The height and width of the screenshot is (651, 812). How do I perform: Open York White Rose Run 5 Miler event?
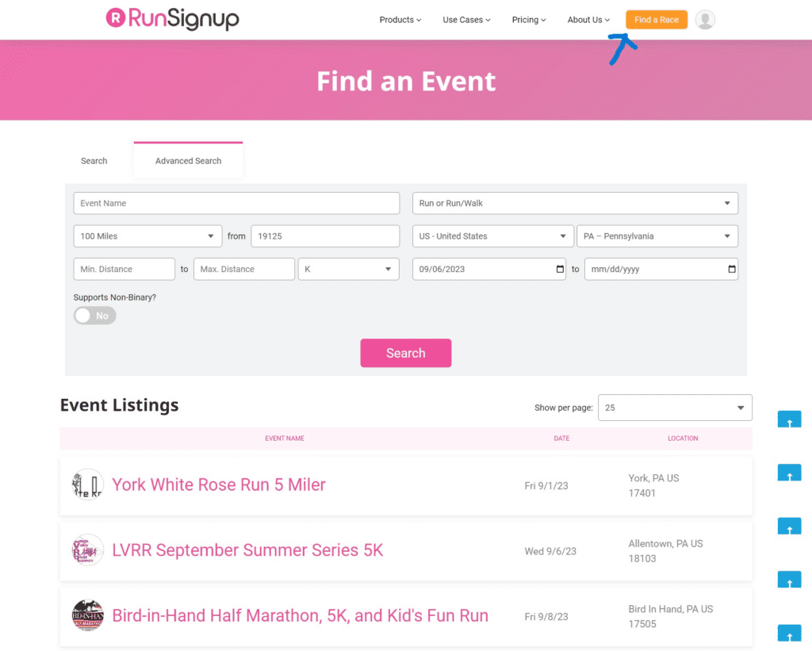pos(219,484)
